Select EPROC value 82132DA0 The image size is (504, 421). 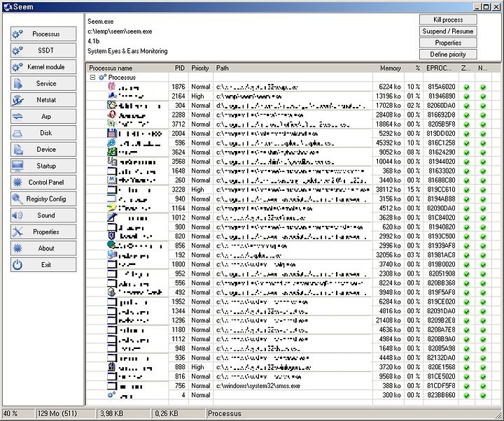pos(441,357)
